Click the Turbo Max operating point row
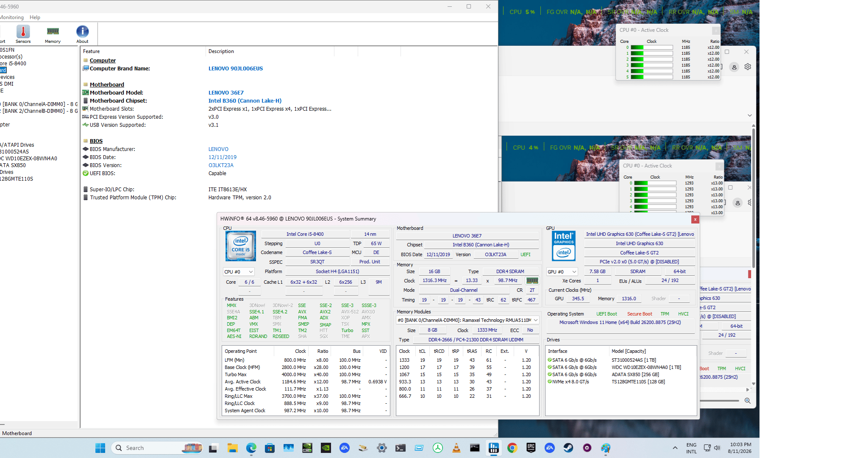 pyautogui.click(x=306, y=374)
